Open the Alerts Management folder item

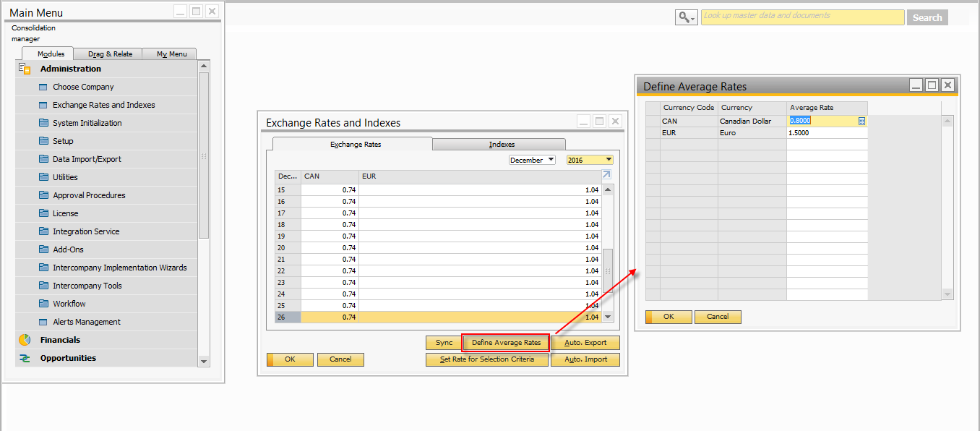[86, 322]
